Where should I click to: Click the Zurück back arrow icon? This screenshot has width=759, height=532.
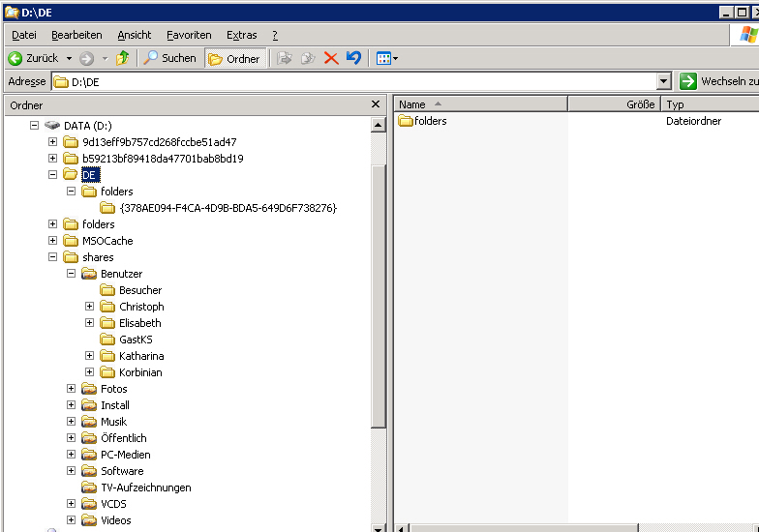15,58
